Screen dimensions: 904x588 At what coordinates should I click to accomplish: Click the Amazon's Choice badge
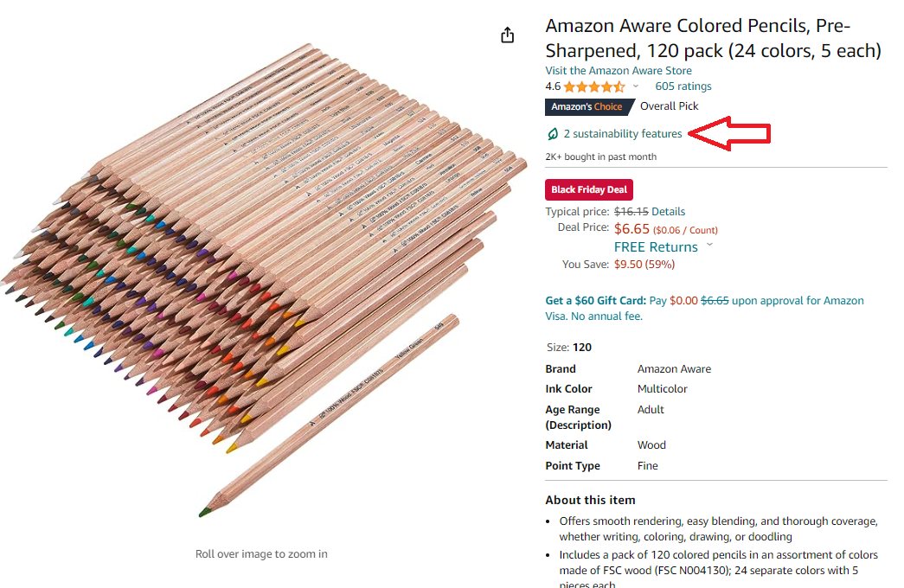click(x=587, y=107)
